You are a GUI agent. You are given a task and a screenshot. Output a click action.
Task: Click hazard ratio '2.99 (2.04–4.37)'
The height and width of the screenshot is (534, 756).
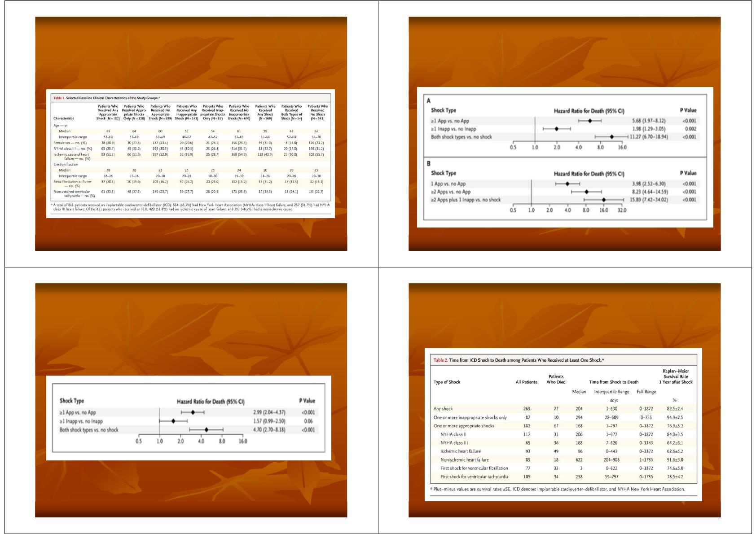pyautogui.click(x=269, y=412)
